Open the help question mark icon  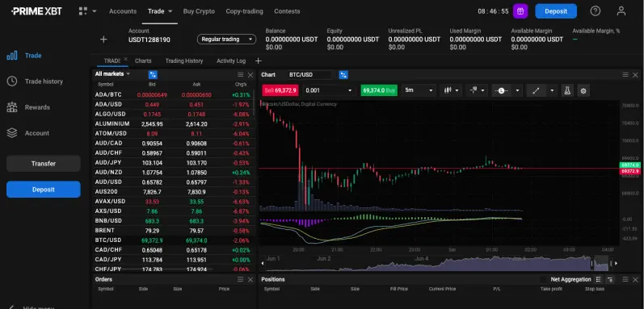coord(596,11)
